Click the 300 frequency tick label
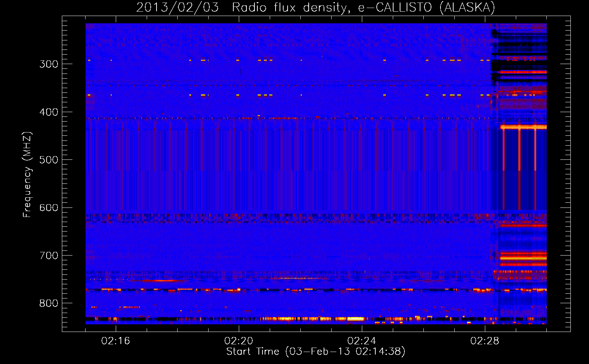 click(x=48, y=64)
